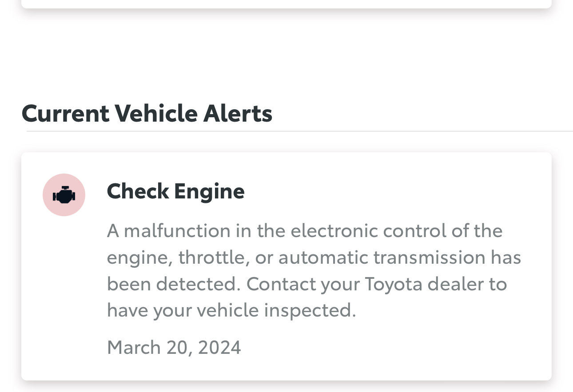The width and height of the screenshot is (573, 392).
Task: Select the alert date March 20, 2024
Action: pos(174,347)
